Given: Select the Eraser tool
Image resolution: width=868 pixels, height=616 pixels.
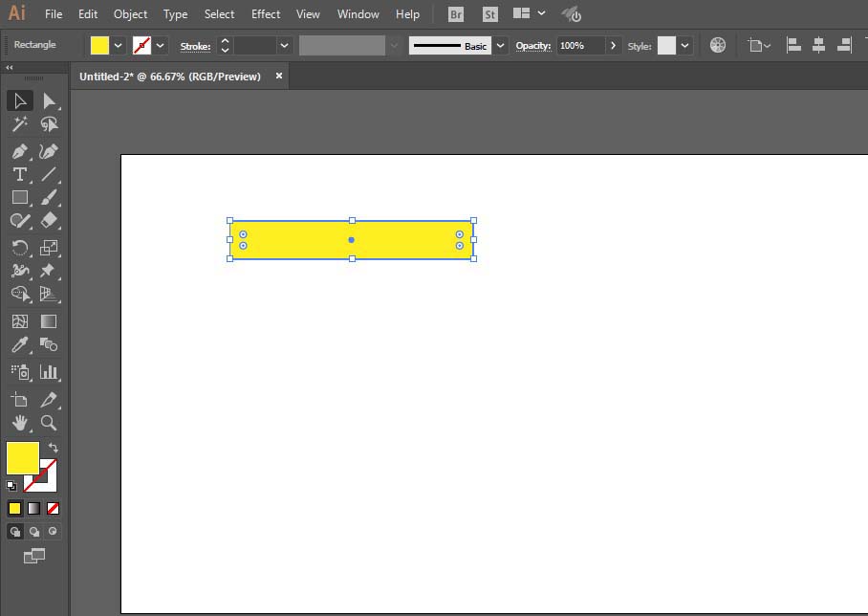Looking at the screenshot, I should (x=49, y=220).
